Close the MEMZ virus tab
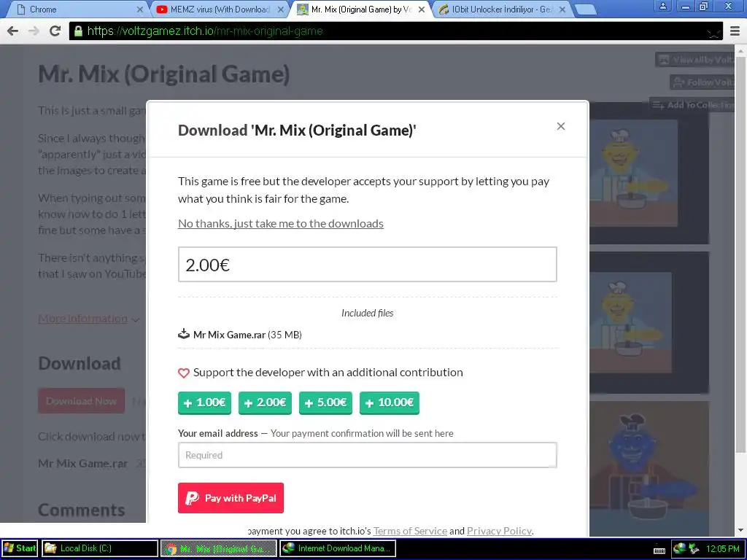 click(281, 9)
